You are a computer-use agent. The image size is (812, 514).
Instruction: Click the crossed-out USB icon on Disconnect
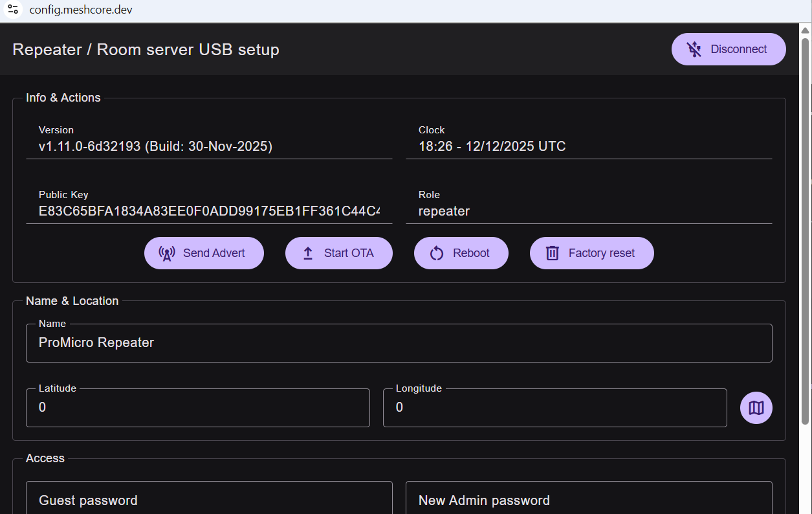point(694,49)
